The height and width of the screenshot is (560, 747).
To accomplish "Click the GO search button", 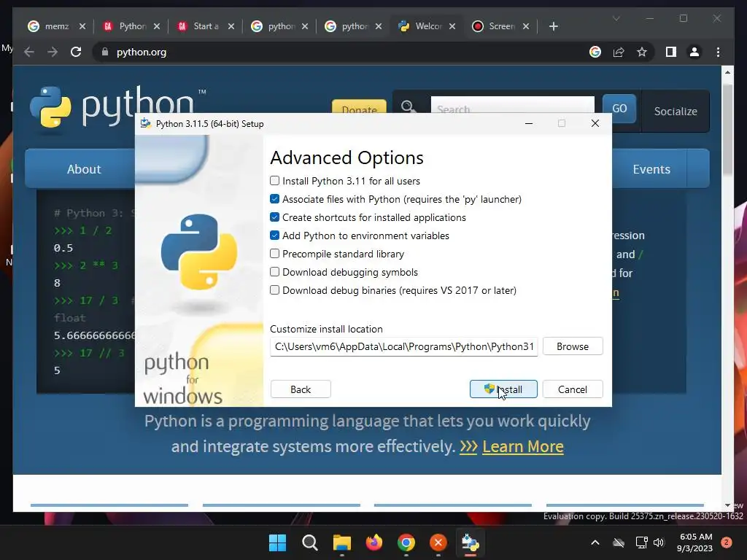I will pyautogui.click(x=619, y=108).
